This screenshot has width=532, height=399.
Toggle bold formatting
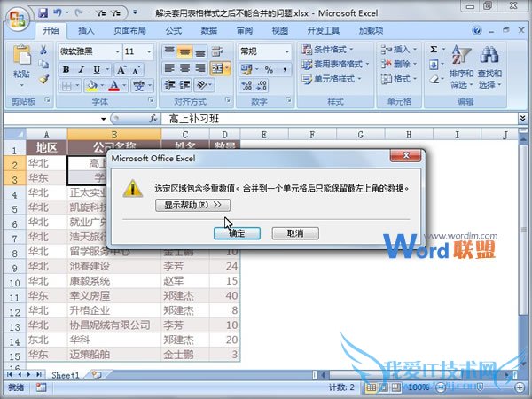[x=66, y=69]
